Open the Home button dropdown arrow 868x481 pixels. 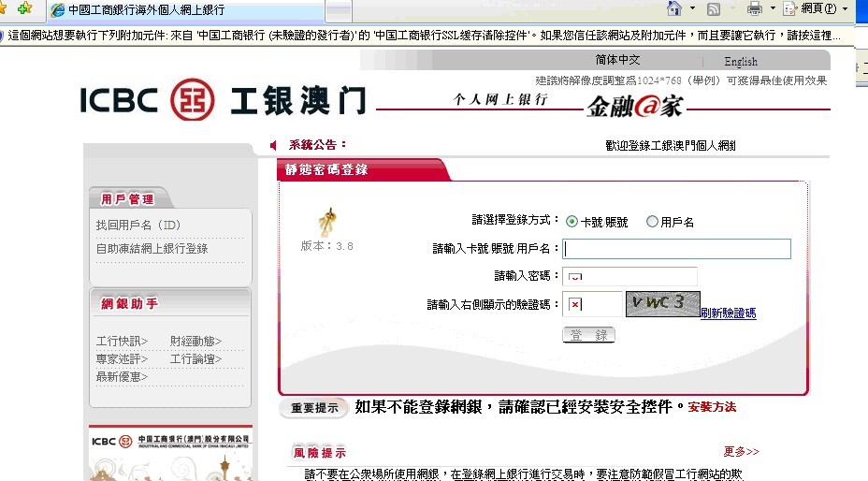point(692,8)
